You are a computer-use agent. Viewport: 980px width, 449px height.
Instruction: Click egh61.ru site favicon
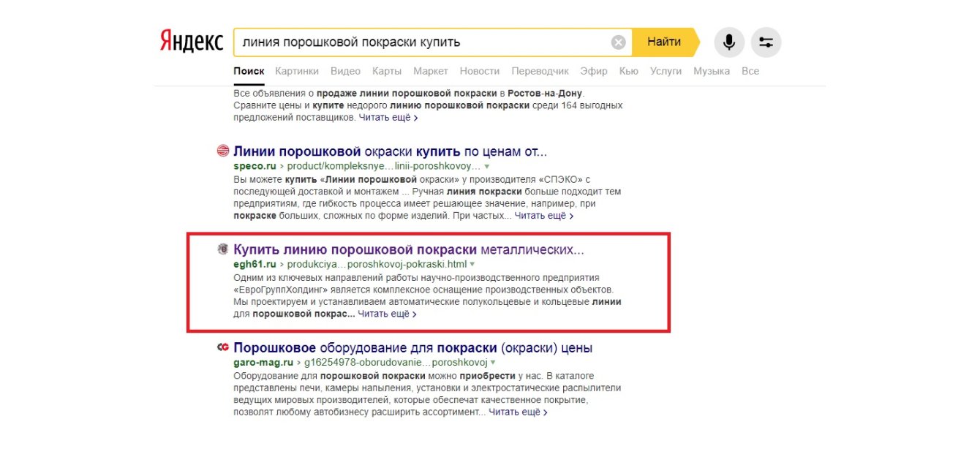click(223, 249)
